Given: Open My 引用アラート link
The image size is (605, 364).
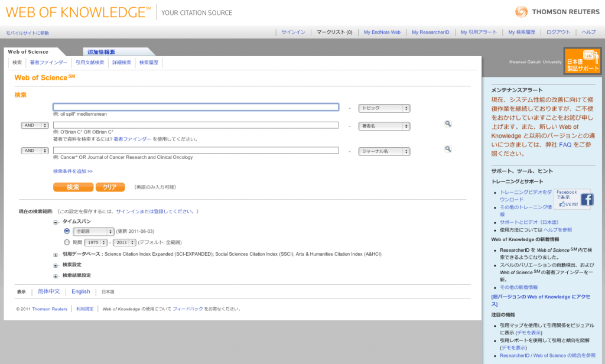Looking at the screenshot, I should click(479, 32).
